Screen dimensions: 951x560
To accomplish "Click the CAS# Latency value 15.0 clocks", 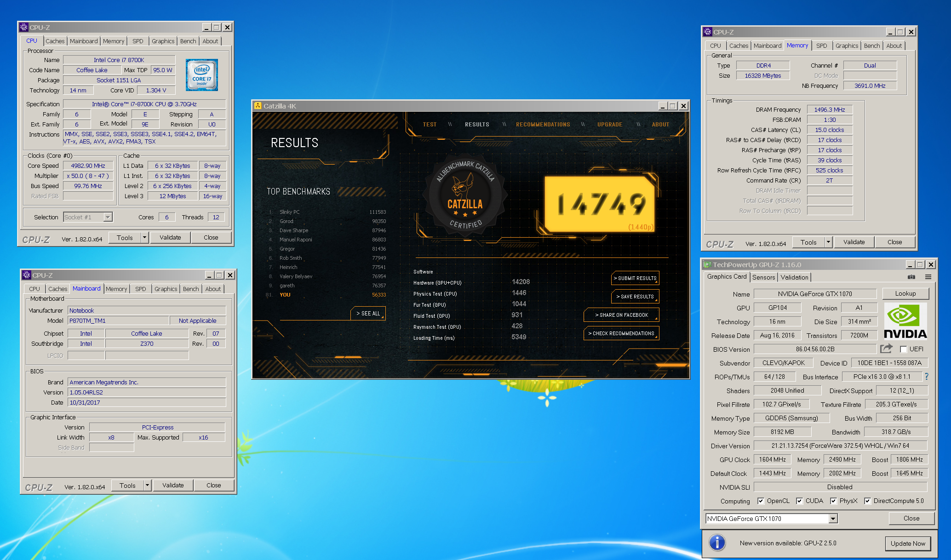I will [830, 130].
